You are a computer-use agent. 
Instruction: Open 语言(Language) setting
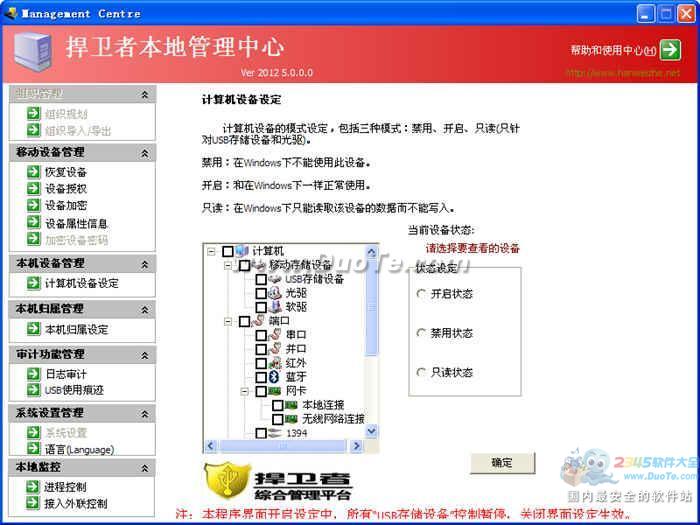point(79,449)
